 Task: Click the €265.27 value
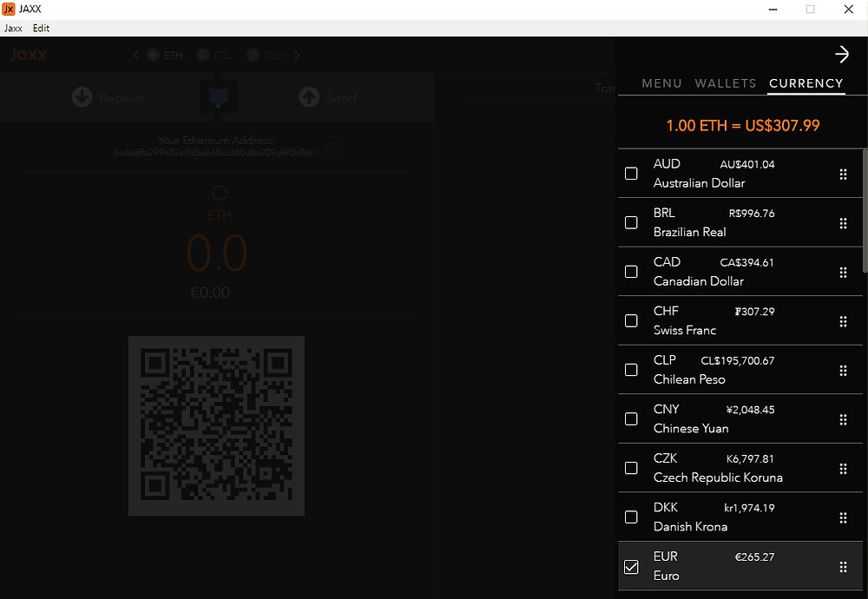point(754,557)
